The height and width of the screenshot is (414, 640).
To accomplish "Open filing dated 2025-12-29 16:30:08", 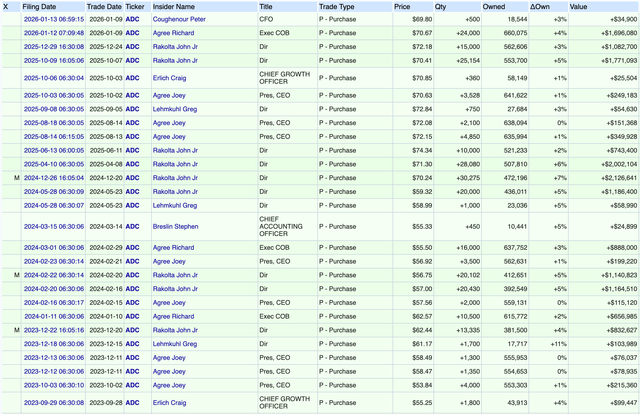I will [x=54, y=47].
